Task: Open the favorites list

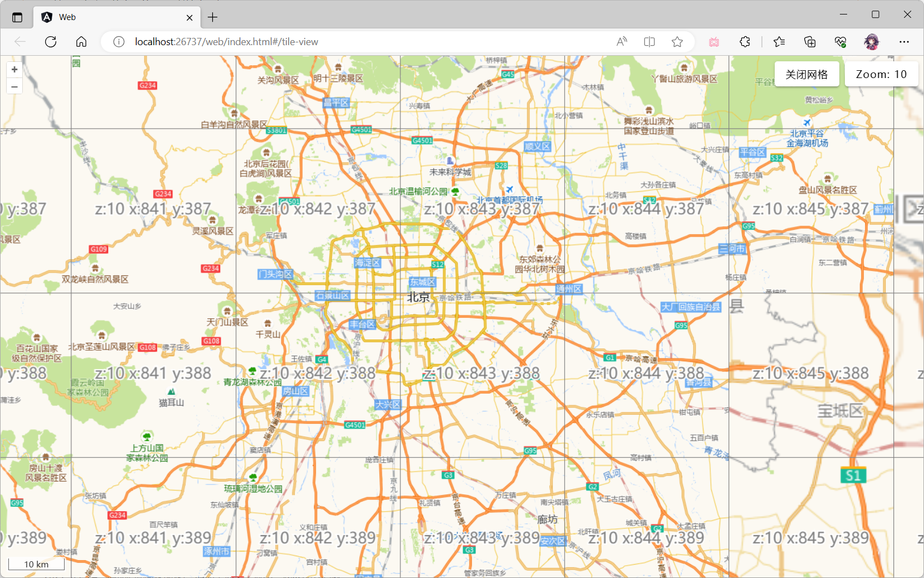Action: coord(779,42)
